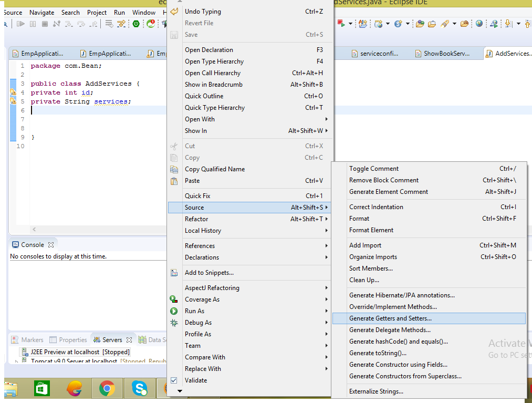
Task: Open Google Chrome from the taskbar
Action: tap(107, 389)
